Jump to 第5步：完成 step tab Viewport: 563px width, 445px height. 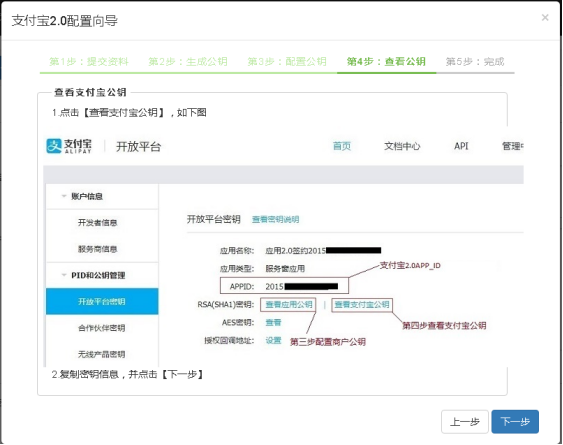pos(475,61)
